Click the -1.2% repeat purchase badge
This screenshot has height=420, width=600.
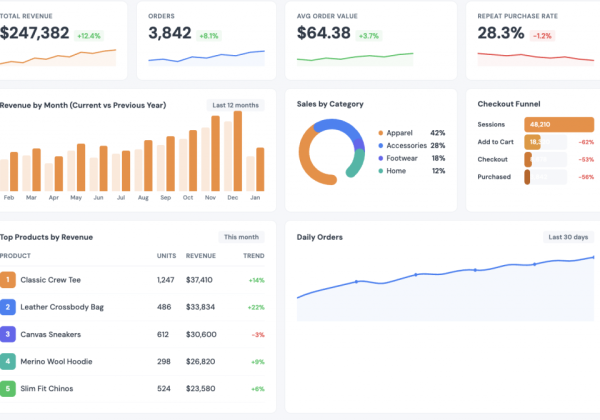(x=542, y=35)
